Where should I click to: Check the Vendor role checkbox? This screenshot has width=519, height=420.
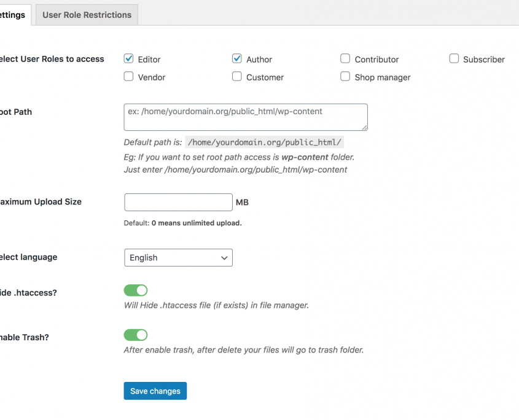click(129, 77)
